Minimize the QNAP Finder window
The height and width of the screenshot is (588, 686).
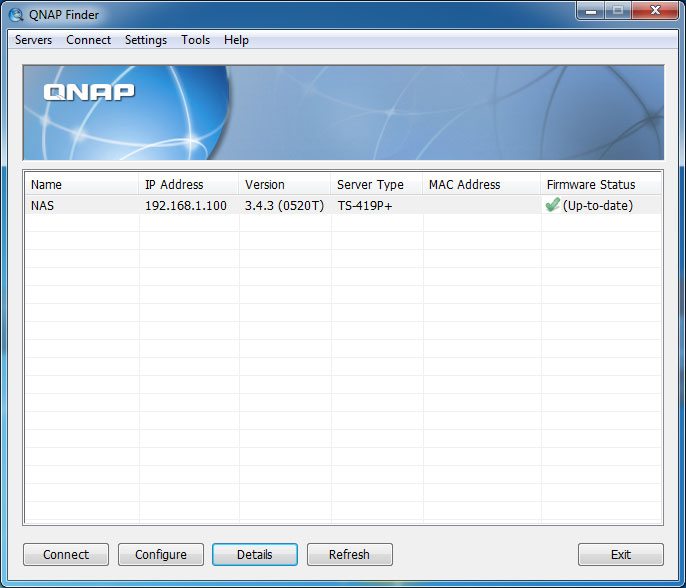pos(591,10)
